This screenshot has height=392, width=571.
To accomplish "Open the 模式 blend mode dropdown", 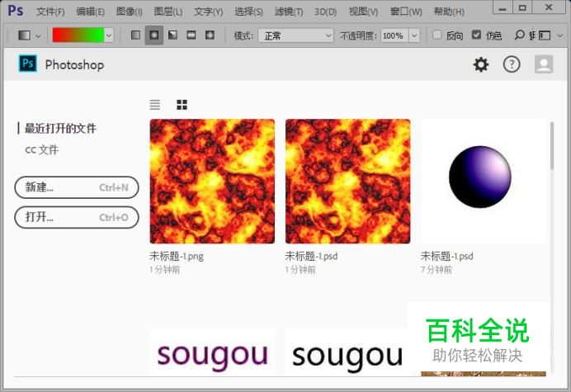I will [295, 35].
